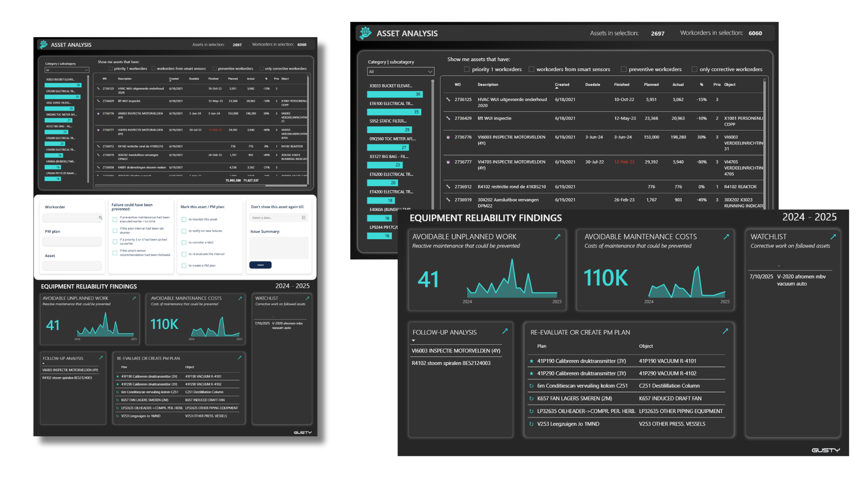This screenshot has height=488, width=868.
Task: Check 'to monitor this asset' option
Action: 184,220
